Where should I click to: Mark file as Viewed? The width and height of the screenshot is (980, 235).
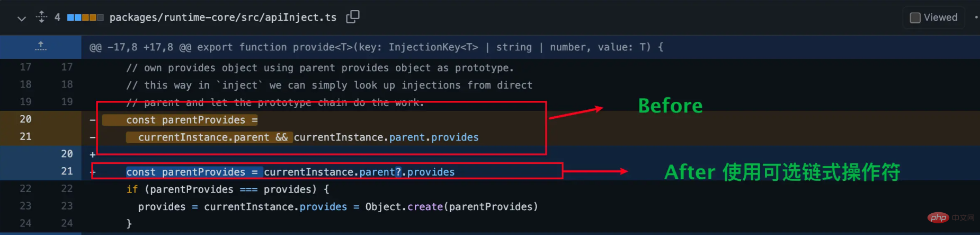915,18
